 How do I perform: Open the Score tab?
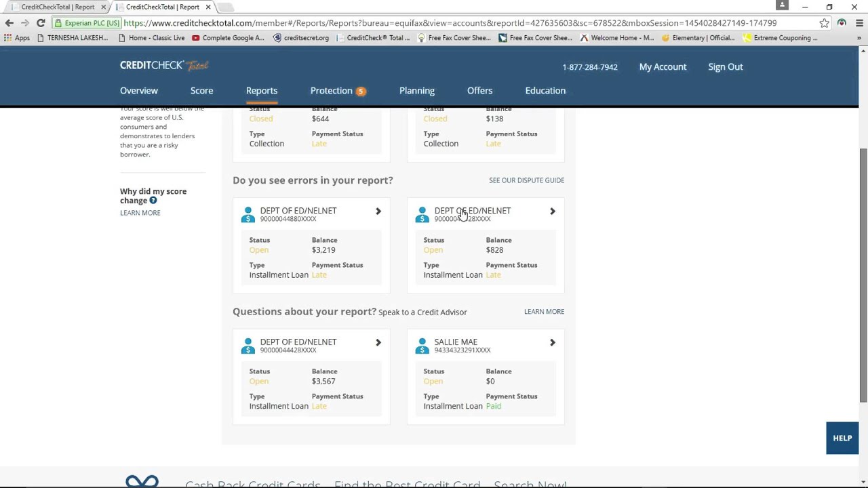[201, 91]
